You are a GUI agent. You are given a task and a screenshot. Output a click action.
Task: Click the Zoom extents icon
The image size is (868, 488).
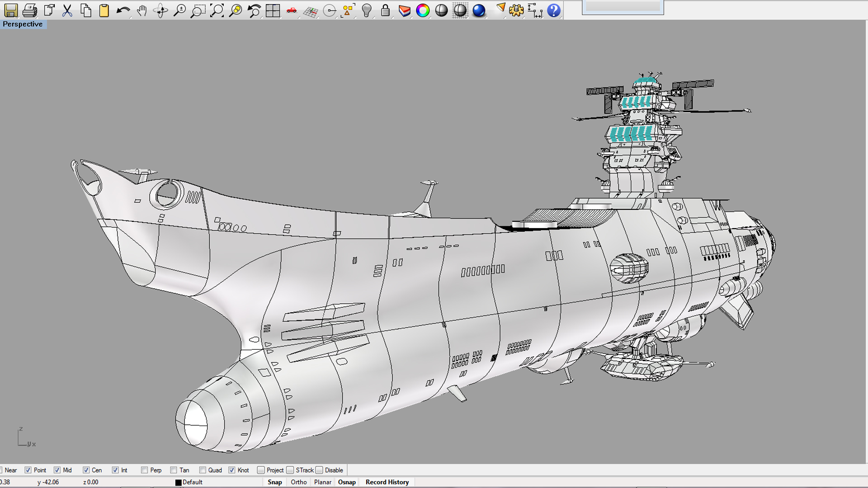click(x=217, y=10)
